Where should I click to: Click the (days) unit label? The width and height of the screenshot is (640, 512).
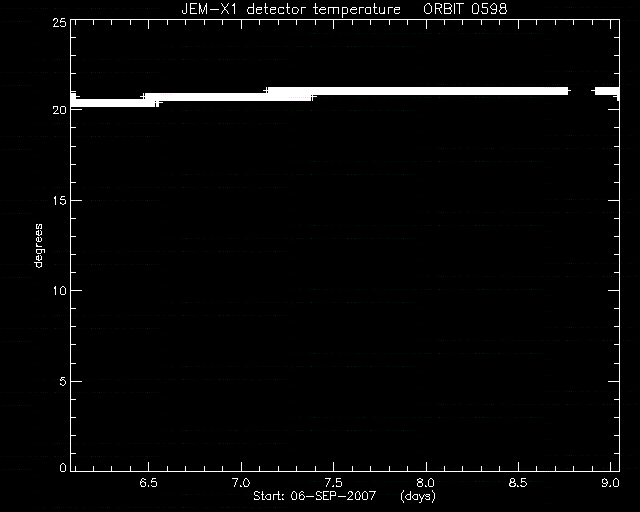418,496
